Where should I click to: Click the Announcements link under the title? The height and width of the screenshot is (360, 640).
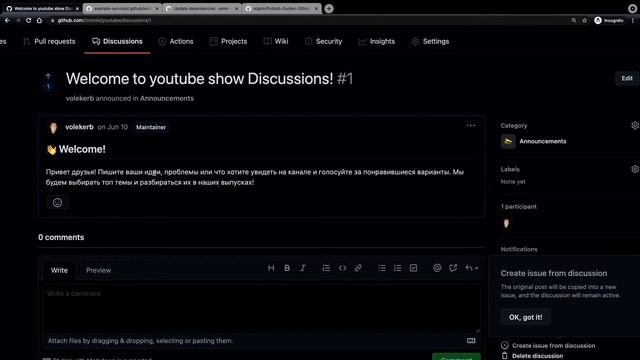167,98
